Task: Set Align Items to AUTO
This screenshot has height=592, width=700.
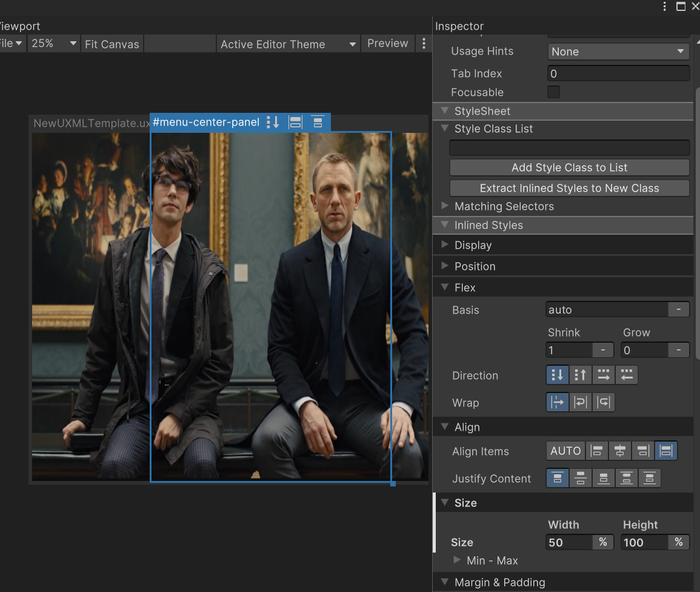Action: pyautogui.click(x=565, y=451)
